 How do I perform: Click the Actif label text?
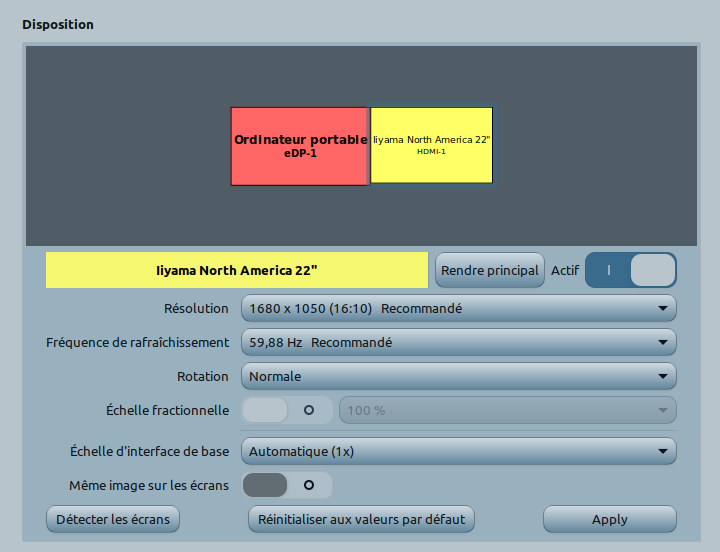[x=565, y=271]
